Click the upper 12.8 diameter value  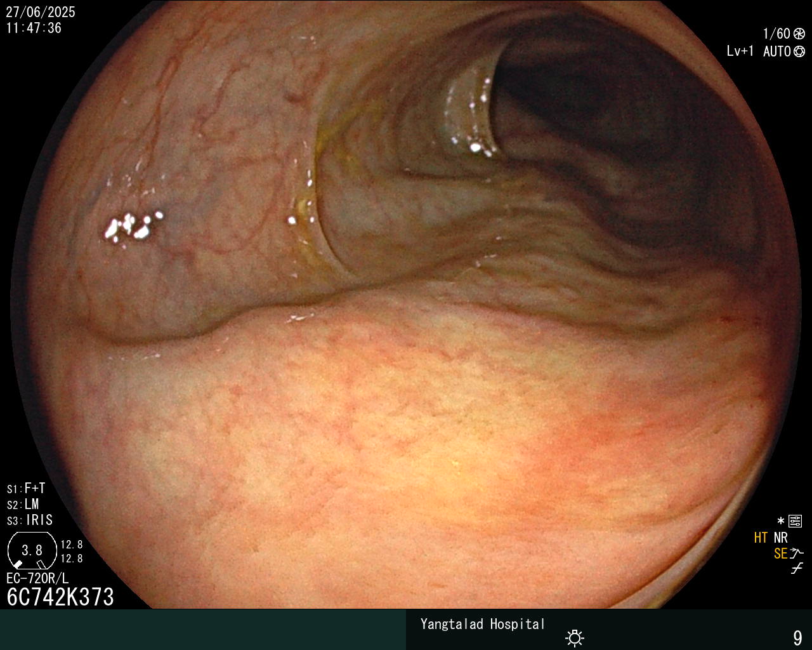click(x=72, y=545)
